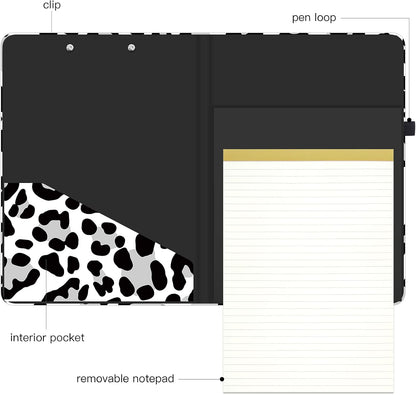416x395 pixels.
Task: Click the black dot marker beside the notepad
Action: [222, 379]
